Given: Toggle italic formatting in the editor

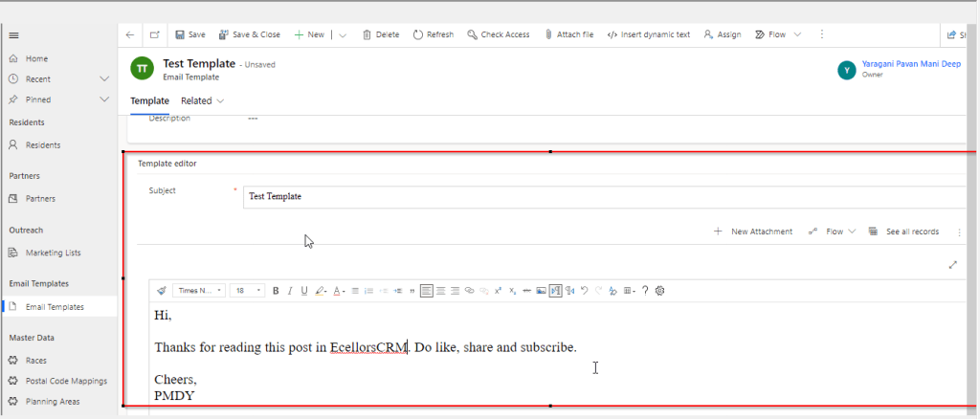Looking at the screenshot, I should click(290, 291).
